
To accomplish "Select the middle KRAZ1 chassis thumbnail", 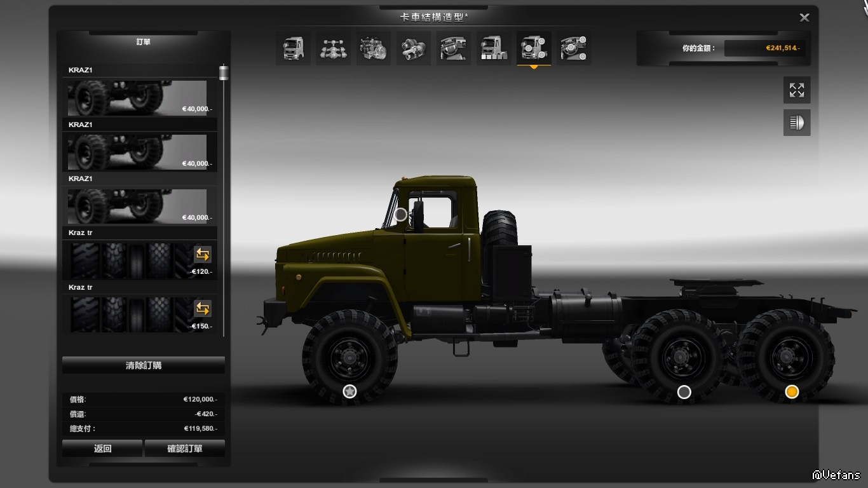I will click(x=137, y=152).
